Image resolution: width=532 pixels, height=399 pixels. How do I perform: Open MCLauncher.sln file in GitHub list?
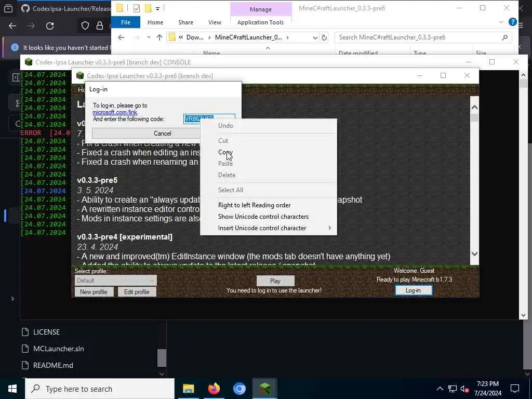point(58,349)
